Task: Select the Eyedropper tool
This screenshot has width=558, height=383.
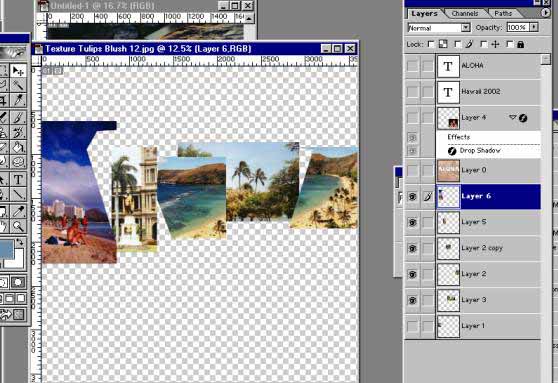Action: coord(18,211)
